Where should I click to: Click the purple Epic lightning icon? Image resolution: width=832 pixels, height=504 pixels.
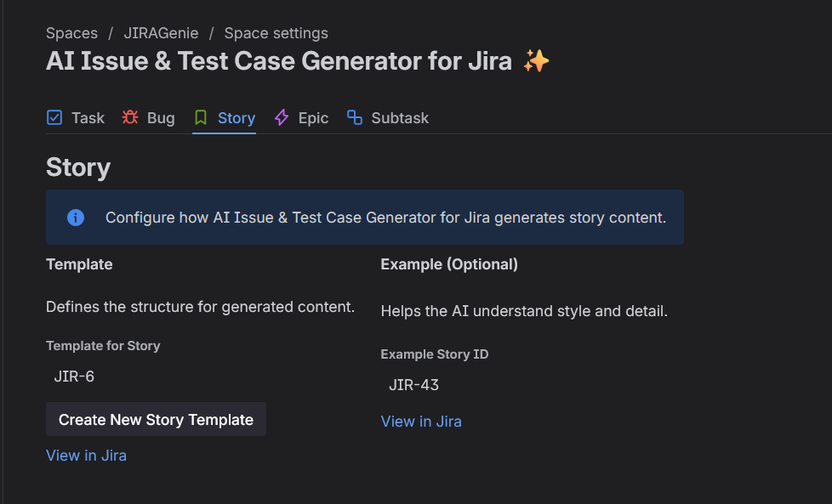pyautogui.click(x=281, y=117)
